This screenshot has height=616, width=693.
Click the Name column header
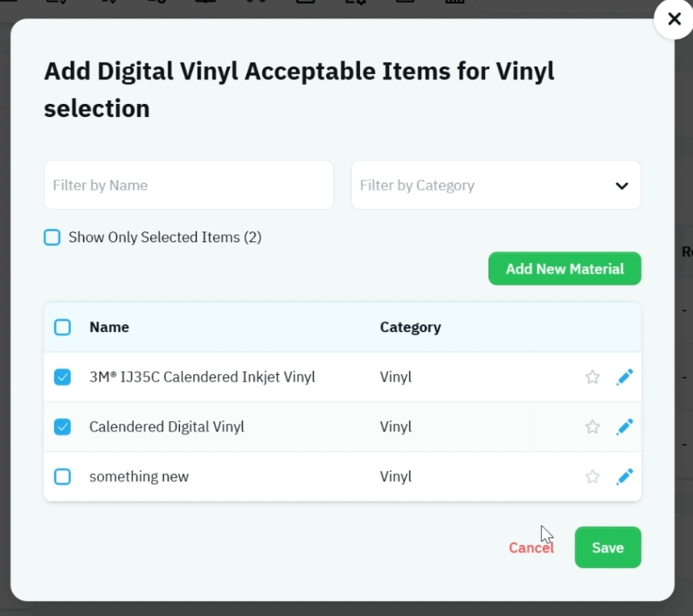click(x=109, y=328)
